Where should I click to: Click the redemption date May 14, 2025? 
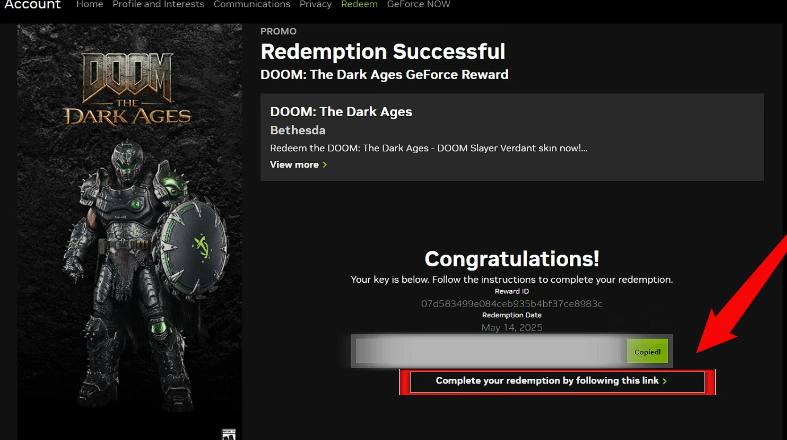point(511,328)
